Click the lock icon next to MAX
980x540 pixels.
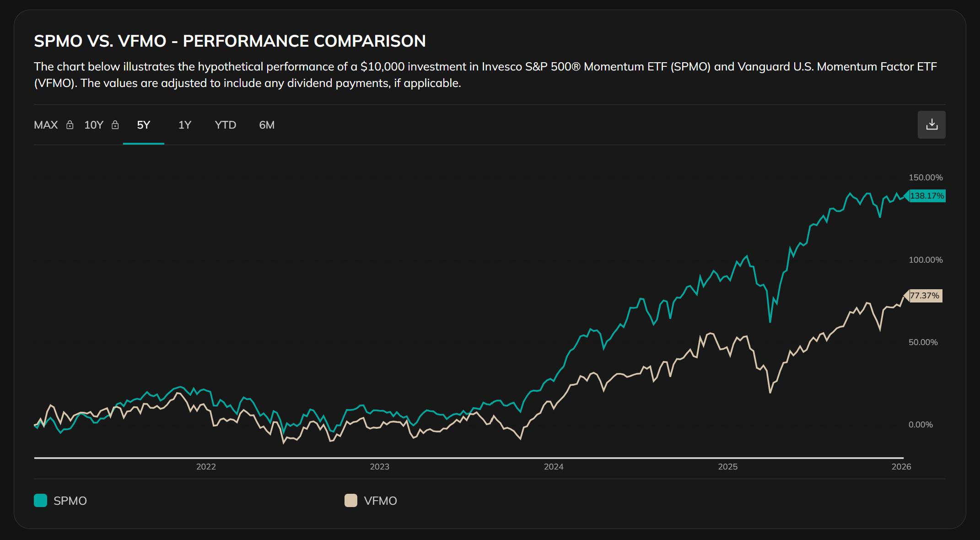pyautogui.click(x=70, y=125)
